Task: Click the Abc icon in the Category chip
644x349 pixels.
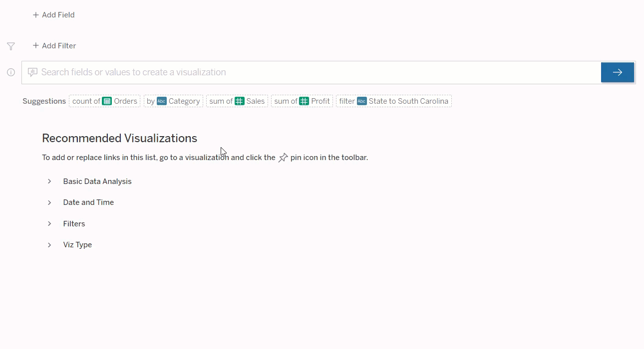Action: click(x=161, y=101)
